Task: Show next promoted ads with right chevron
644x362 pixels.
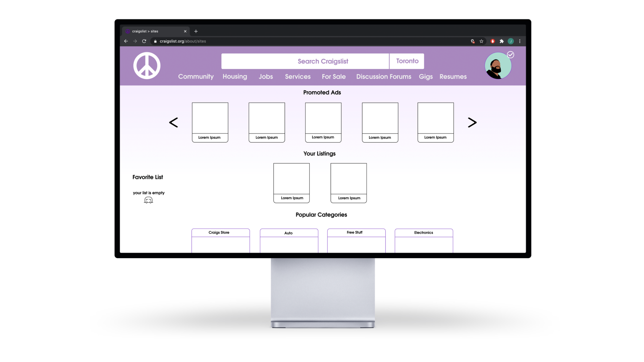Action: tap(472, 122)
